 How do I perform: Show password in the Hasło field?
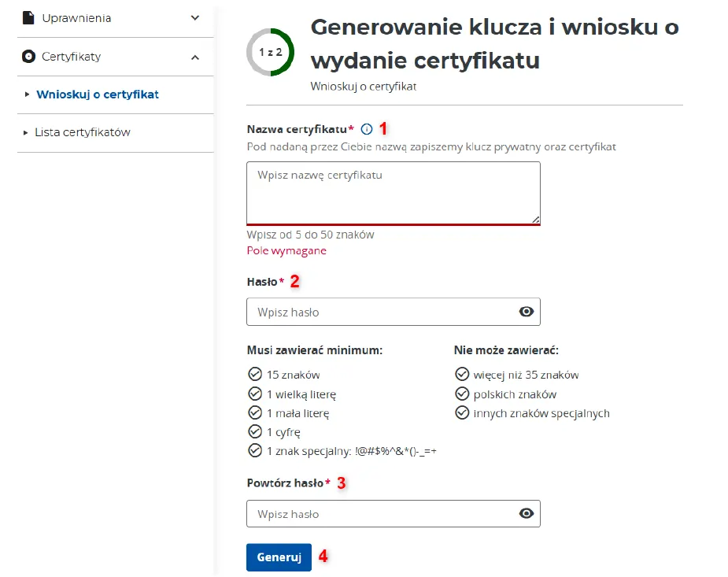(527, 312)
